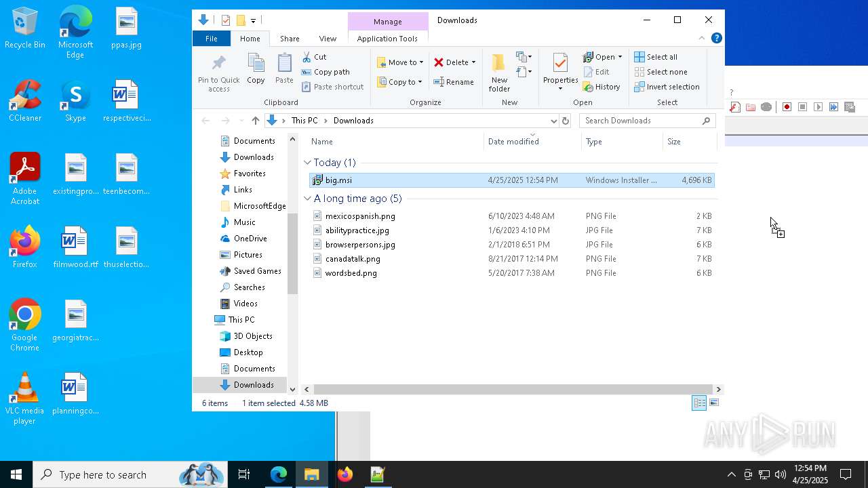Switch to the Share ribbon tab
This screenshot has height=488, width=868.
pos(290,39)
